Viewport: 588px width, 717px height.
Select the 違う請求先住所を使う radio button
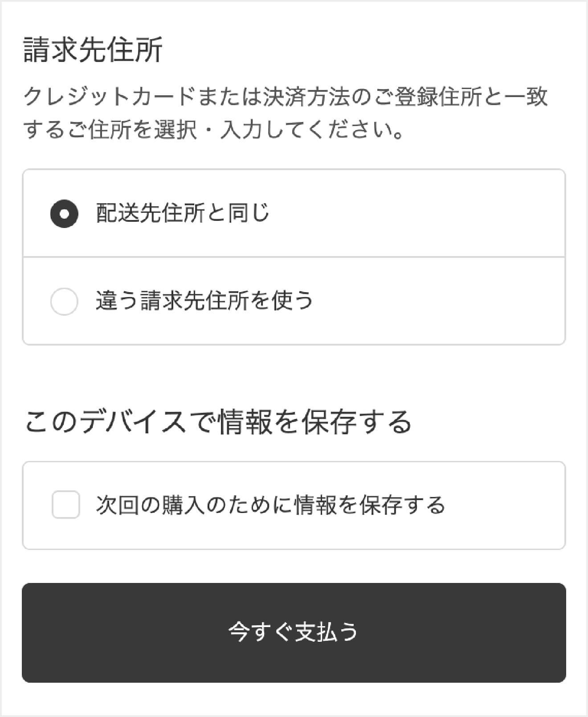click(65, 301)
